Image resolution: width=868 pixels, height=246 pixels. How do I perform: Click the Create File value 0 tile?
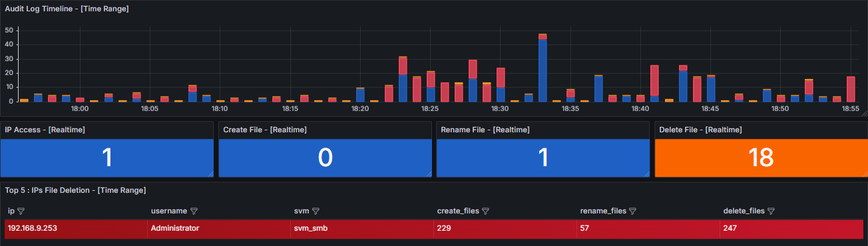pos(325,158)
